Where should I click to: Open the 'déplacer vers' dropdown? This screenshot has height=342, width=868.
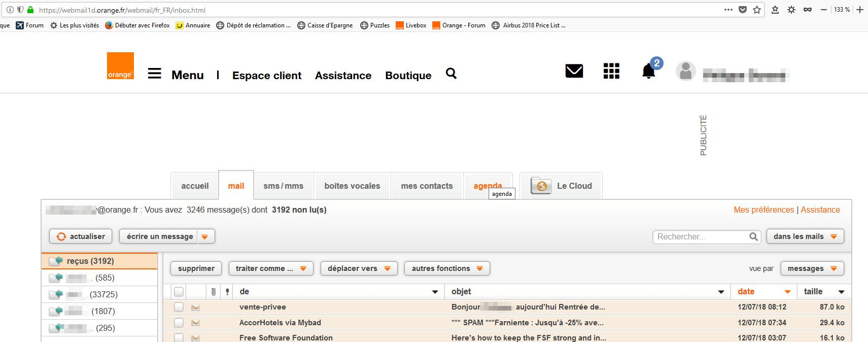[359, 268]
